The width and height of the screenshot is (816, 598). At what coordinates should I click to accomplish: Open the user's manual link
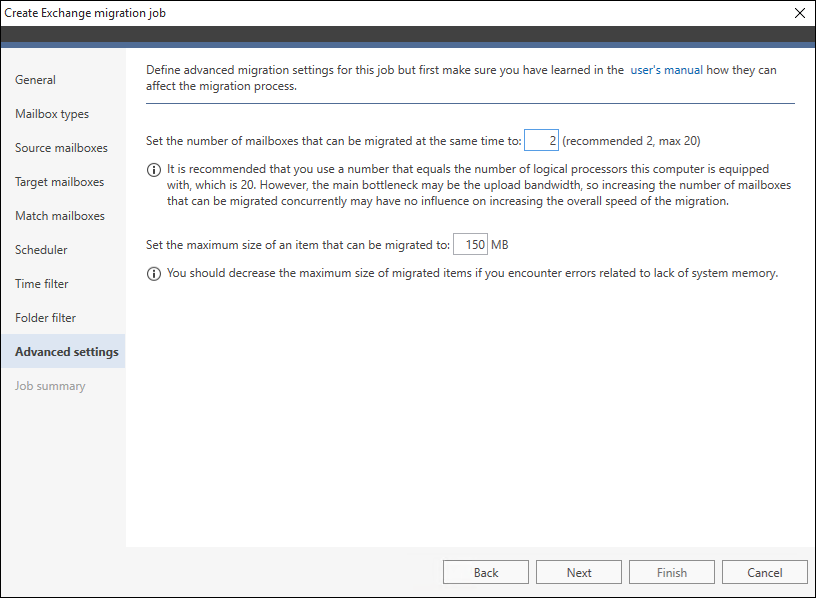pyautogui.click(x=666, y=70)
